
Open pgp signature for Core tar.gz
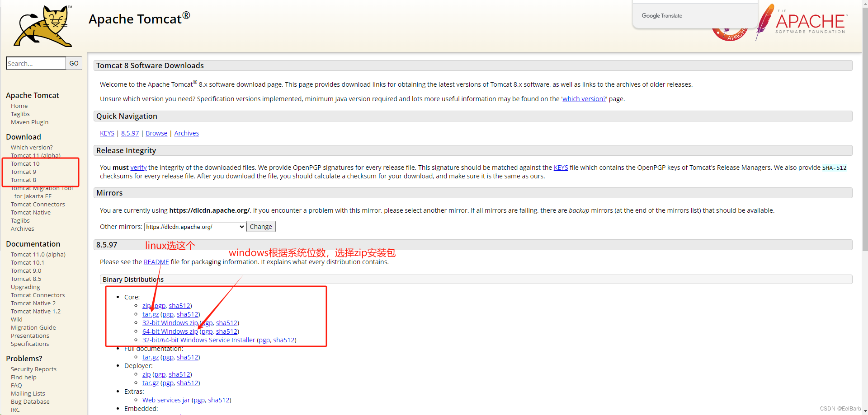point(168,314)
